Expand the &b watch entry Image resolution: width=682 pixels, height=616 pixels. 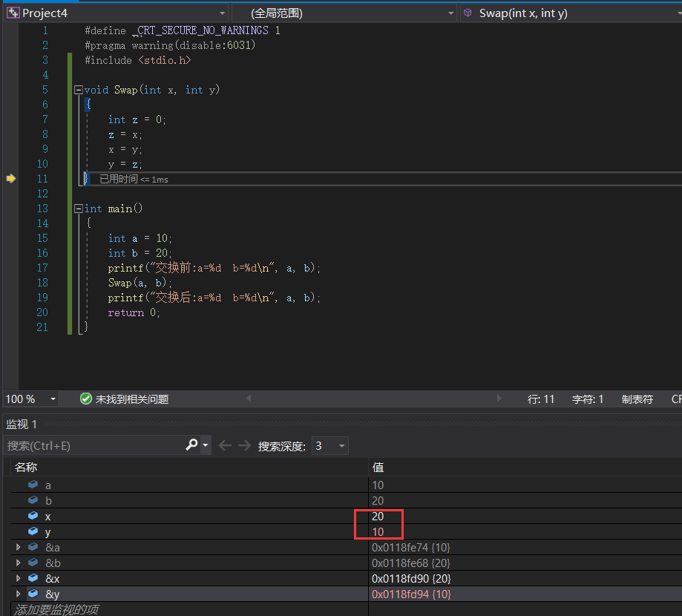tap(19, 563)
